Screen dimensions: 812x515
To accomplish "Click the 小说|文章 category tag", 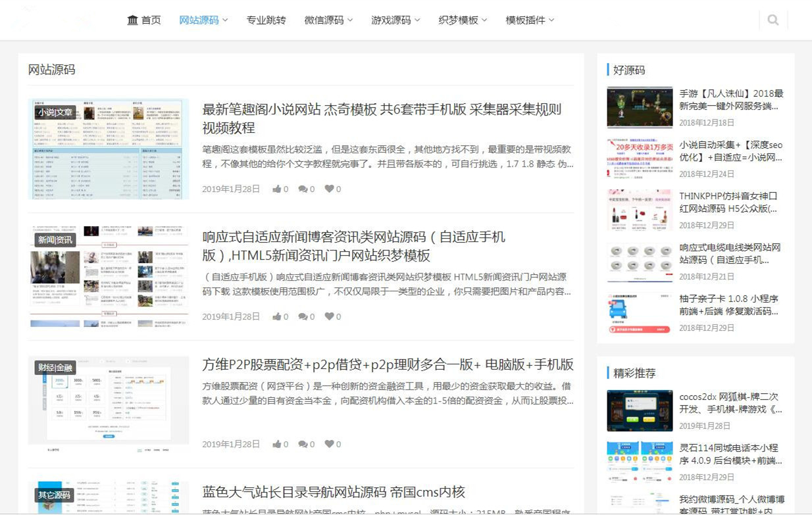I will [55, 112].
